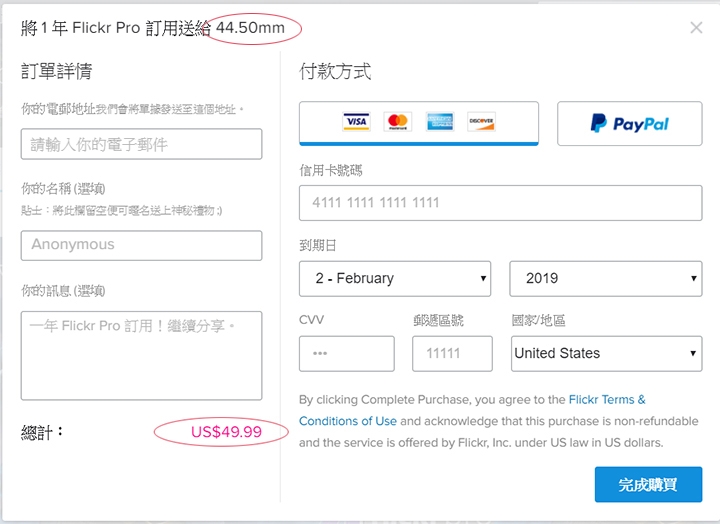The width and height of the screenshot is (720, 524).
Task: Click recipient name 44.50mm in title
Action: [250, 28]
